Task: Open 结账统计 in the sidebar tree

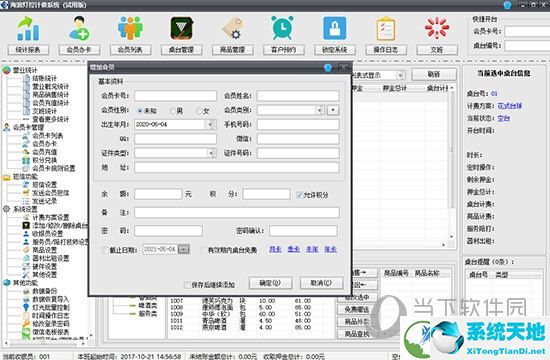Action: (45, 78)
